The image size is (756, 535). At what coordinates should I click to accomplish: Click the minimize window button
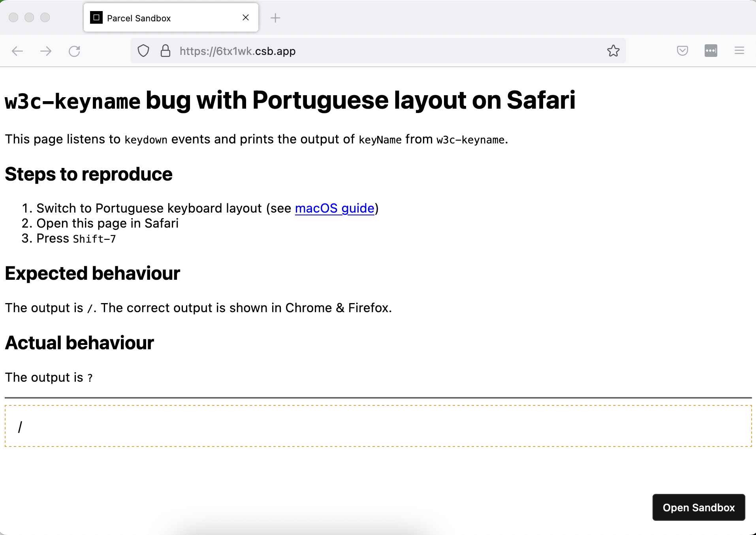pos(29,17)
